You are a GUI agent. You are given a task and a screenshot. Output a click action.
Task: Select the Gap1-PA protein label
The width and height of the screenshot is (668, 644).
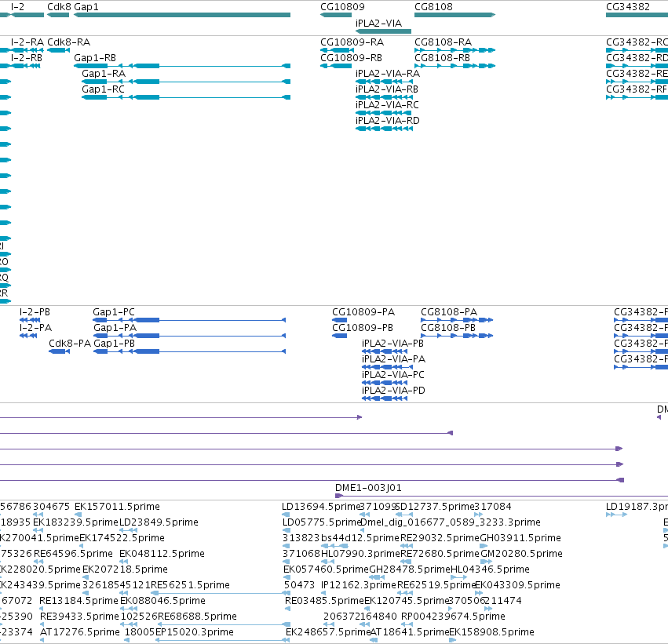(115, 328)
